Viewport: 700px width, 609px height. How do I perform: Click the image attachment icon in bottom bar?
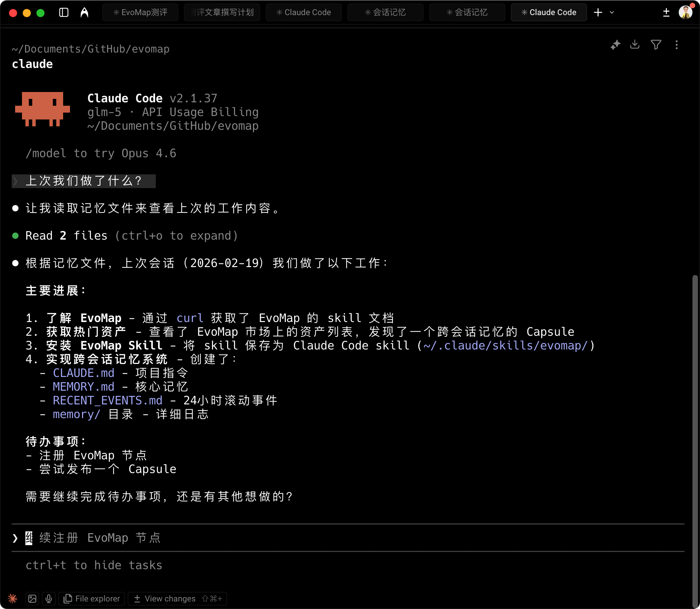pyautogui.click(x=32, y=598)
